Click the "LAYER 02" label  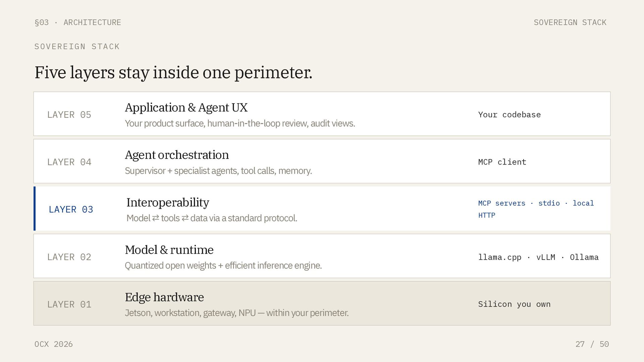(x=69, y=257)
